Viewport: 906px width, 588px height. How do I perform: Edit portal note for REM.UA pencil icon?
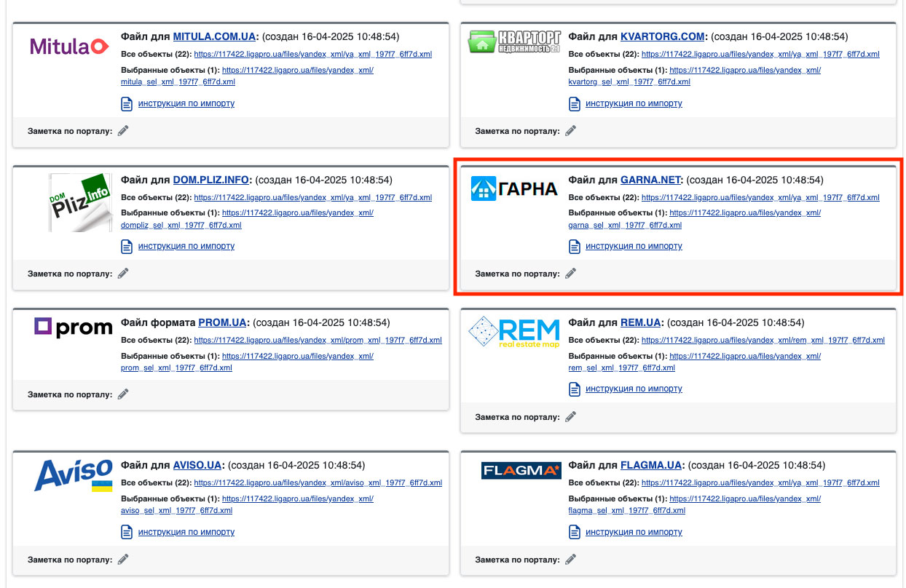pyautogui.click(x=570, y=417)
